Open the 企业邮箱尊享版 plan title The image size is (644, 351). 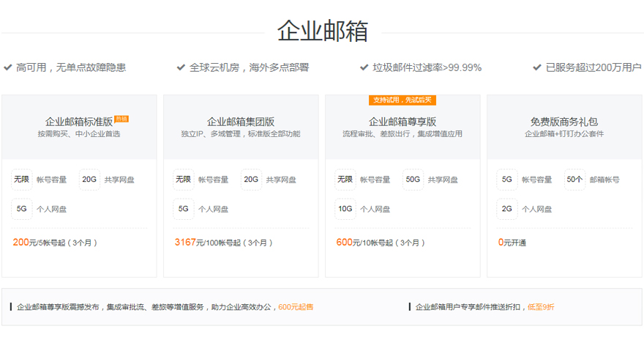point(402,122)
